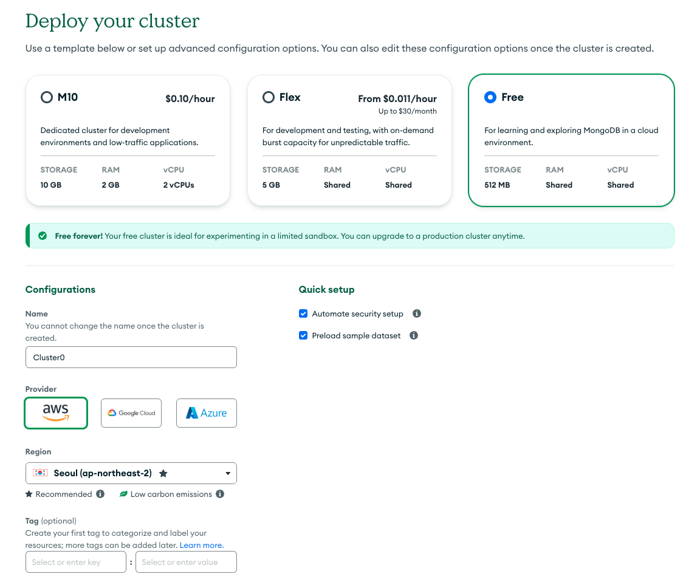This screenshot has width=700, height=588.
Task: Choose Google Cloud as provider
Action: coord(131,413)
